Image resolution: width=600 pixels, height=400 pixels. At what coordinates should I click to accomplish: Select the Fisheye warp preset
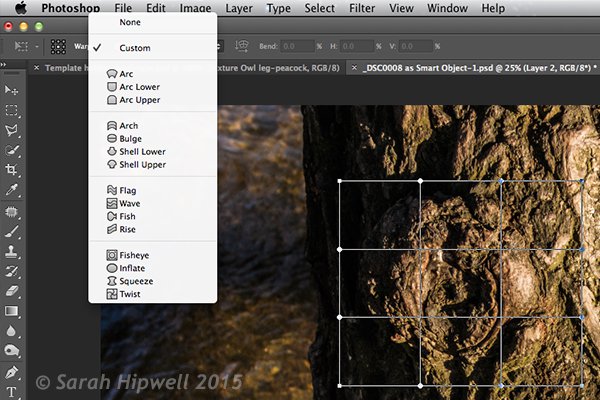tap(134, 255)
